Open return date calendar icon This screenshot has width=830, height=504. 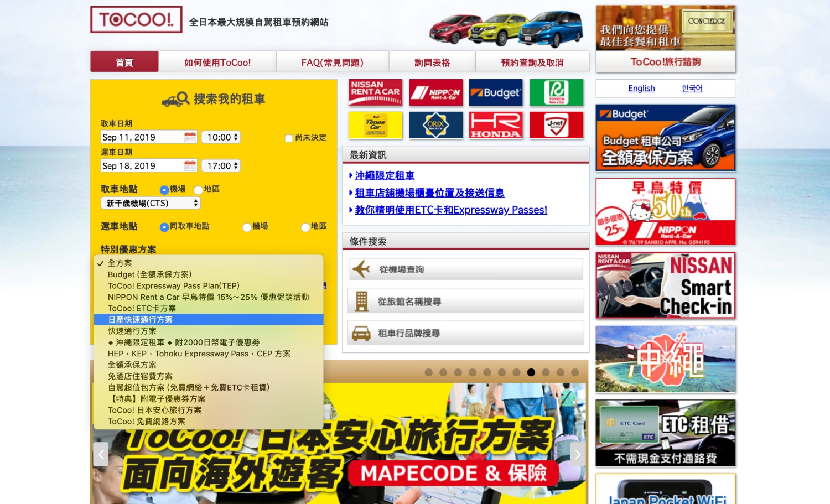[x=190, y=165]
